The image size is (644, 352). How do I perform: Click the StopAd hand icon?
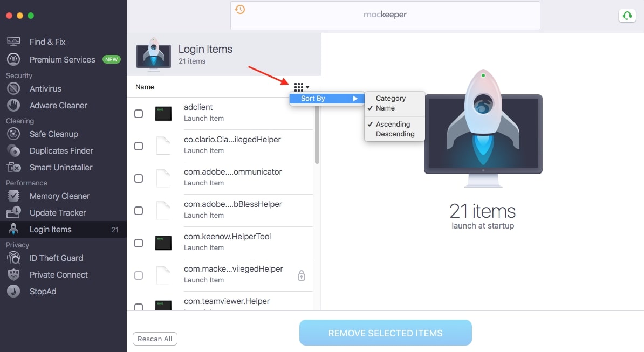pos(13,291)
